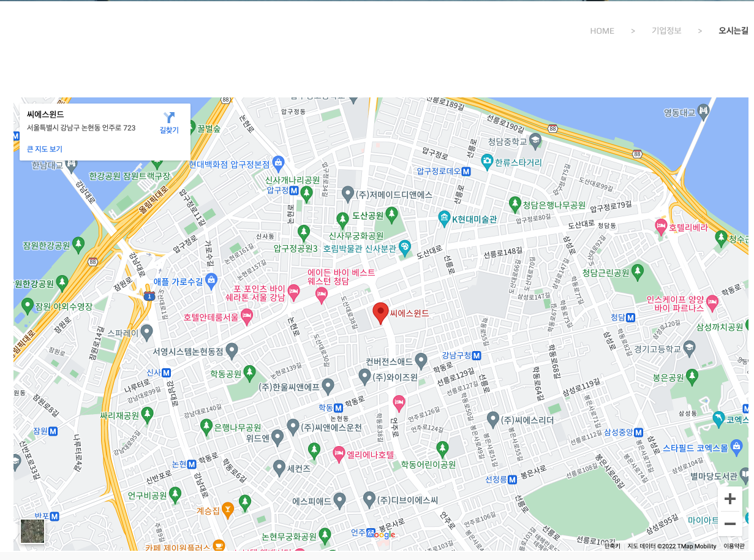Click the 학동 subway station icon

tap(338, 407)
